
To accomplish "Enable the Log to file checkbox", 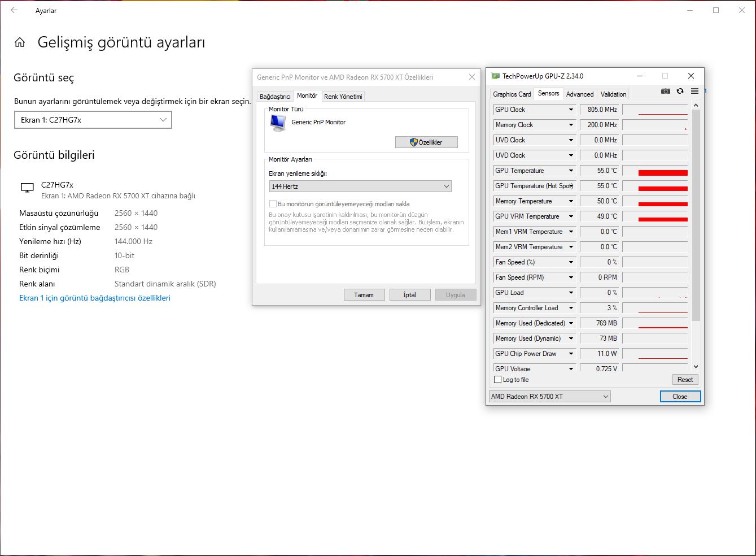I will click(x=497, y=380).
